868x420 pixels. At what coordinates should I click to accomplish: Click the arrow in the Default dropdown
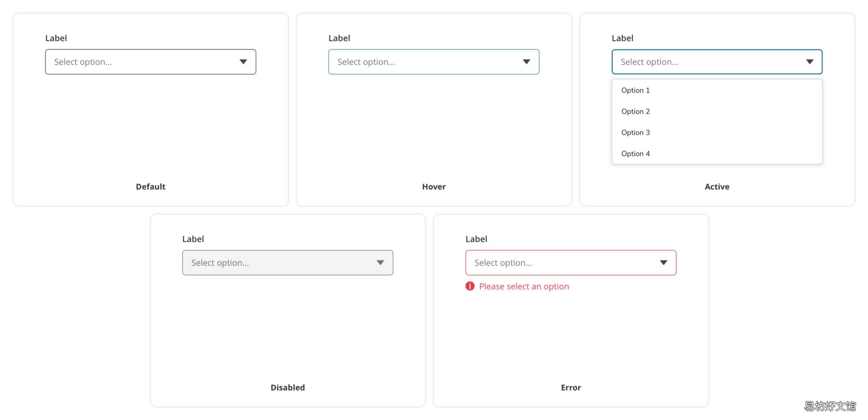coord(243,62)
